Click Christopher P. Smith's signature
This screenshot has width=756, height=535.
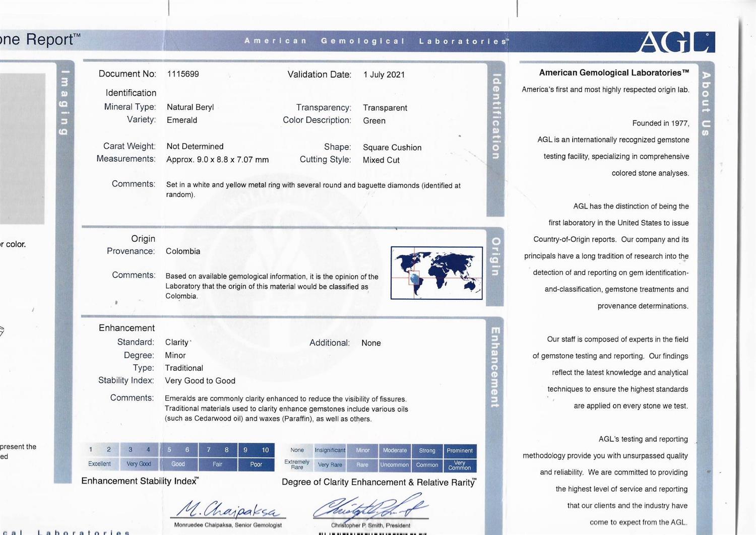point(370,508)
